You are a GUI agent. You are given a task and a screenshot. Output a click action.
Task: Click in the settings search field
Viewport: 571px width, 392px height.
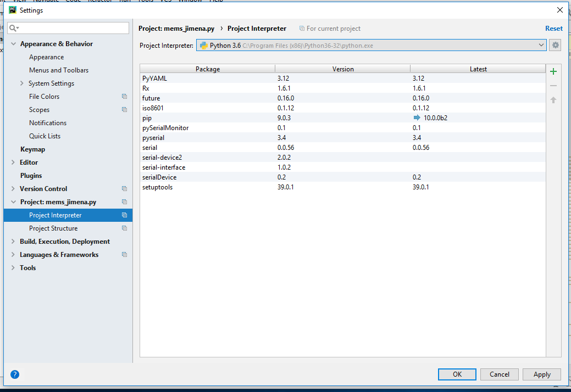68,28
